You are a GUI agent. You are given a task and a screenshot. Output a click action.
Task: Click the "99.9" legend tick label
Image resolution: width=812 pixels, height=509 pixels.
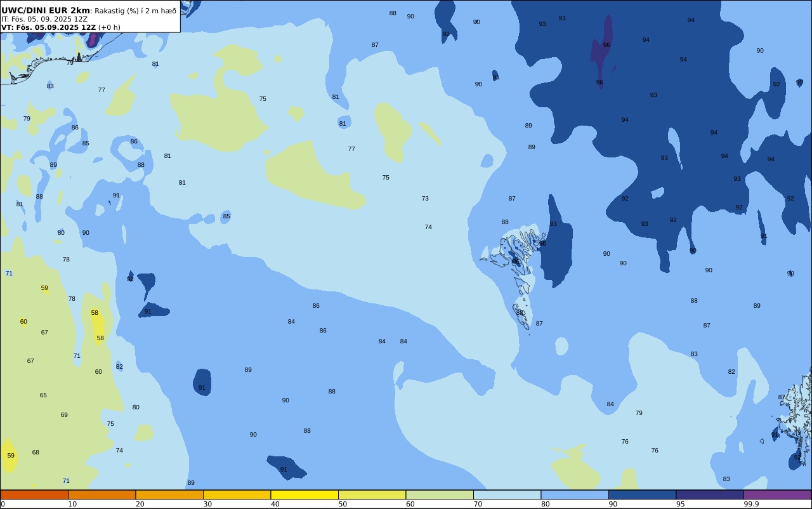(x=752, y=504)
